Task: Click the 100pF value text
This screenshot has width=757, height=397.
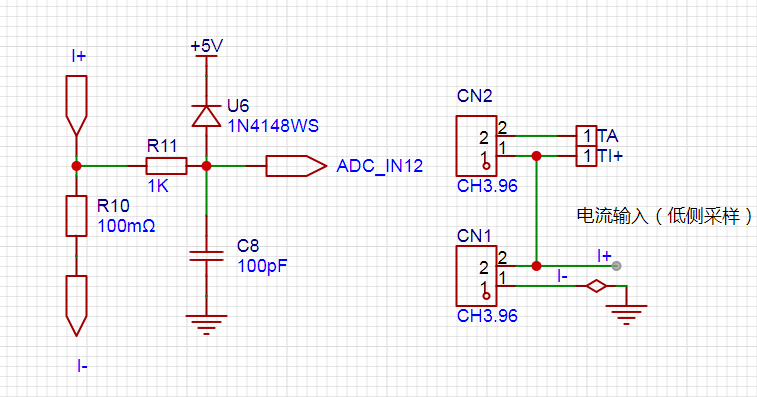Action: [262, 266]
